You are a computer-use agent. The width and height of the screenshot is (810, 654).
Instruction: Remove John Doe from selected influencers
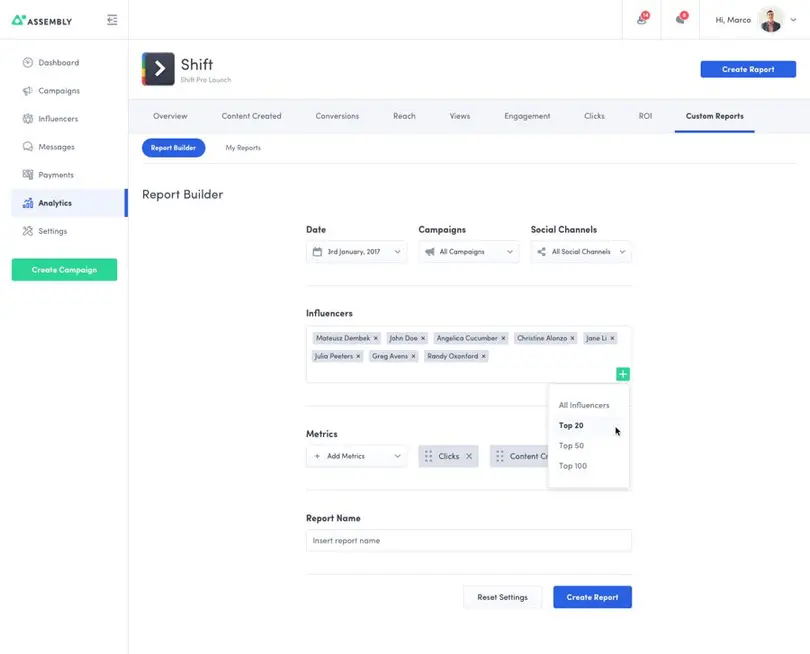[421, 338]
